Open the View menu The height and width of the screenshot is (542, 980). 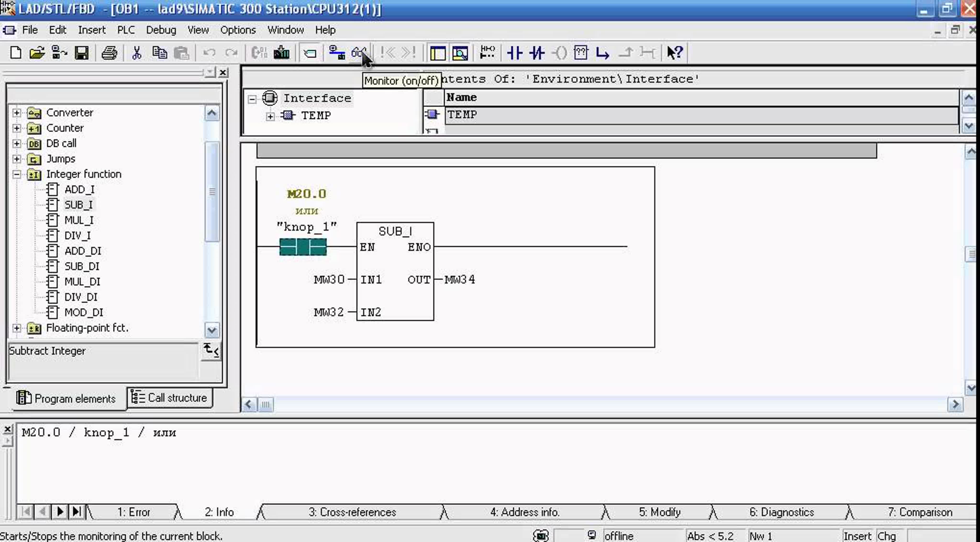[198, 30]
